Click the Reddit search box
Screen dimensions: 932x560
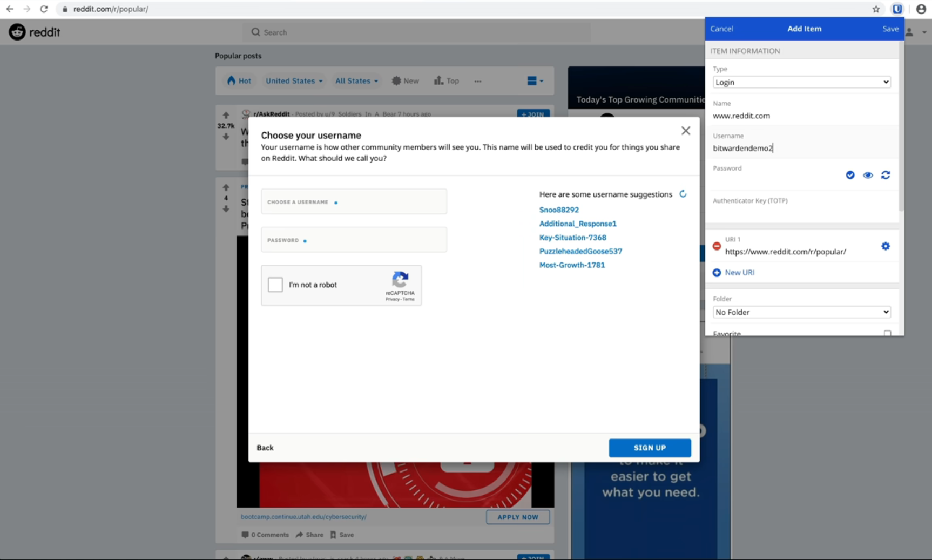coord(417,32)
